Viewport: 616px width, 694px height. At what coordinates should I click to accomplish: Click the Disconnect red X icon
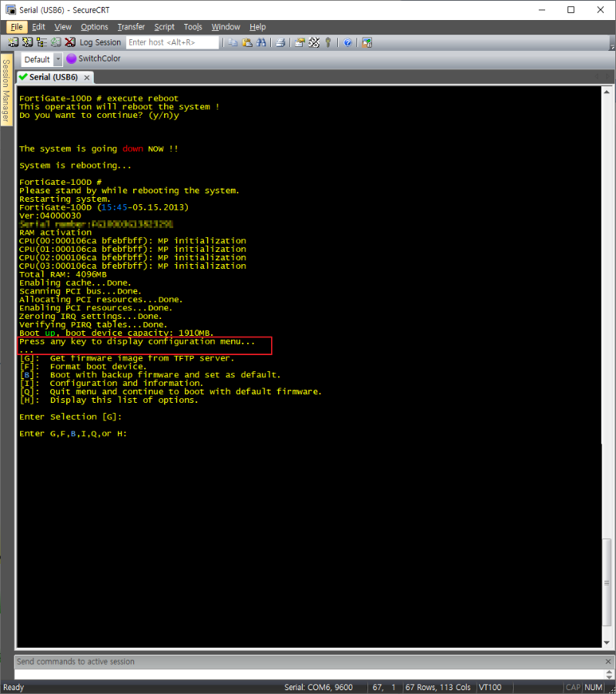pyautogui.click(x=70, y=42)
